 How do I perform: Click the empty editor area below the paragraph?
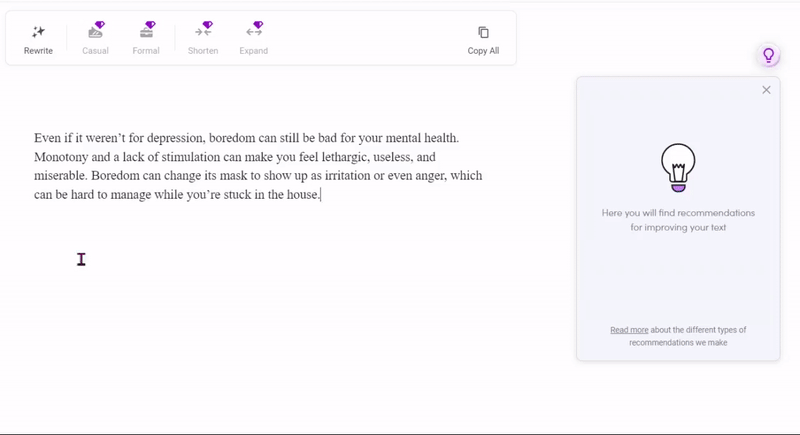(x=250, y=300)
